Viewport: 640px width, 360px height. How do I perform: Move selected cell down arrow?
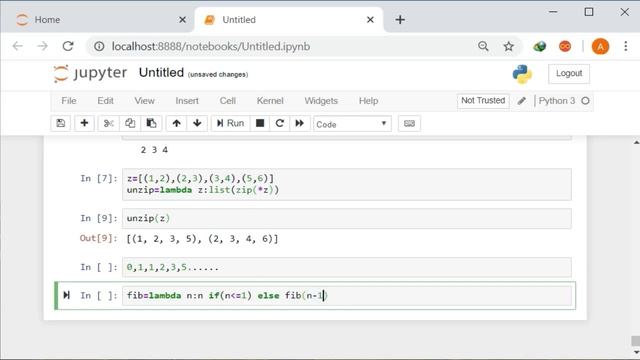(x=197, y=123)
